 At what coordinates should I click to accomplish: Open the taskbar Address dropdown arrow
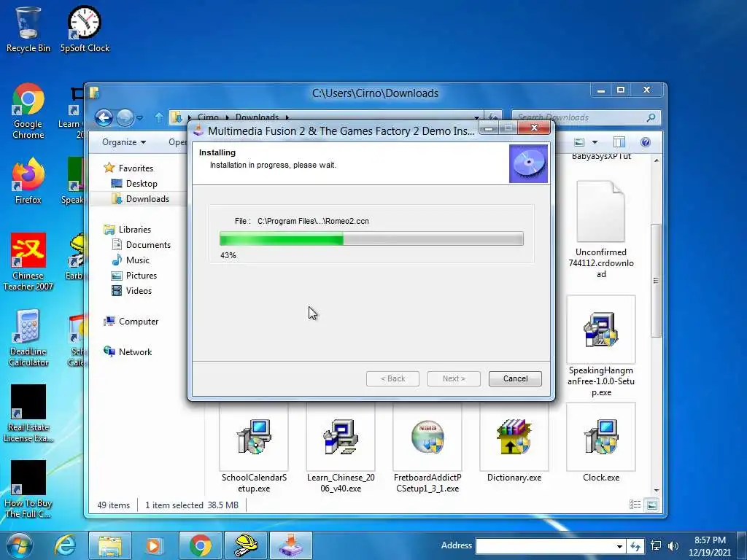coord(619,546)
